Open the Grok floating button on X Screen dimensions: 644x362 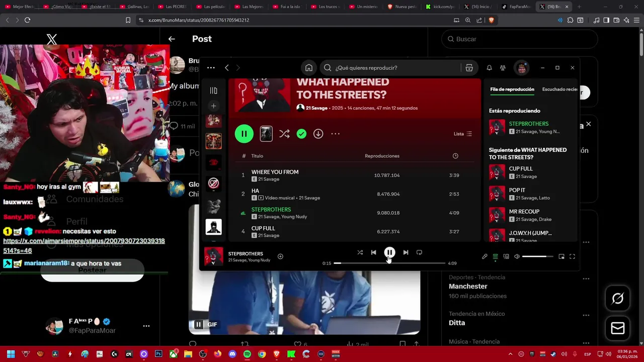pos(617,299)
